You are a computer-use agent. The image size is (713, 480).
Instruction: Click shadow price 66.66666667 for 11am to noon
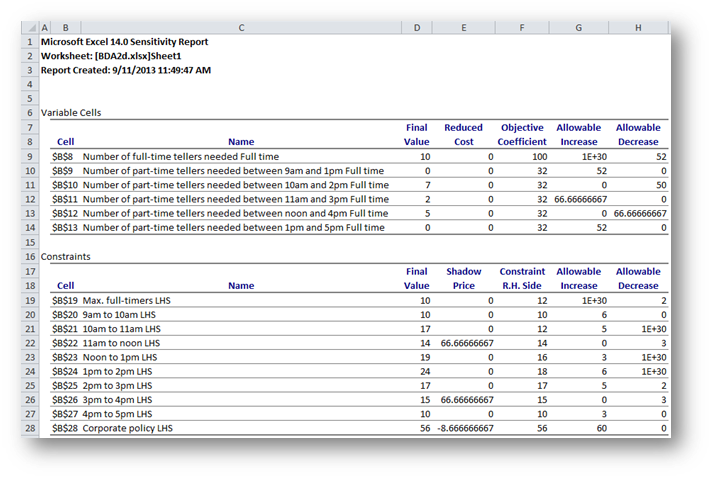pyautogui.click(x=467, y=343)
